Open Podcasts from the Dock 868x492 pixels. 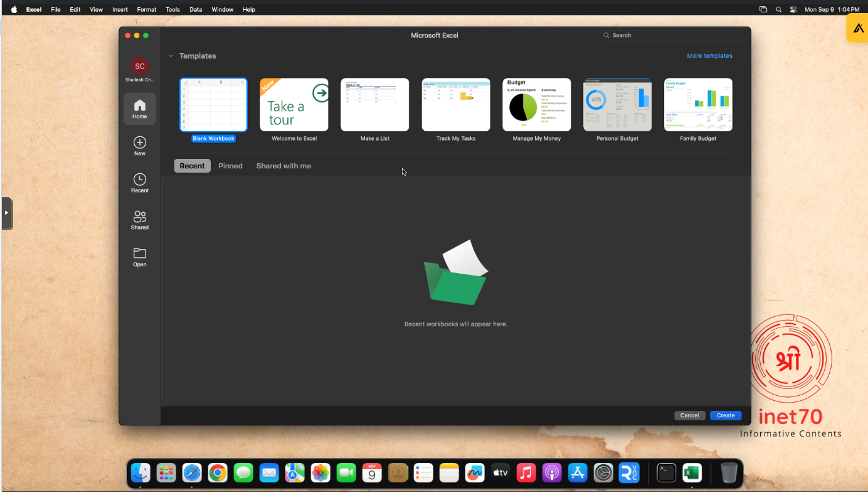point(552,473)
